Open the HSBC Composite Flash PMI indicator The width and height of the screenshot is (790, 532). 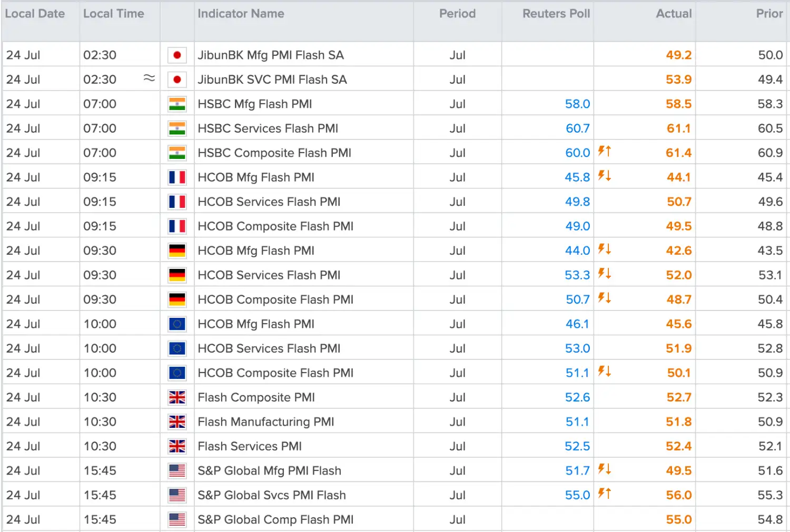click(274, 153)
